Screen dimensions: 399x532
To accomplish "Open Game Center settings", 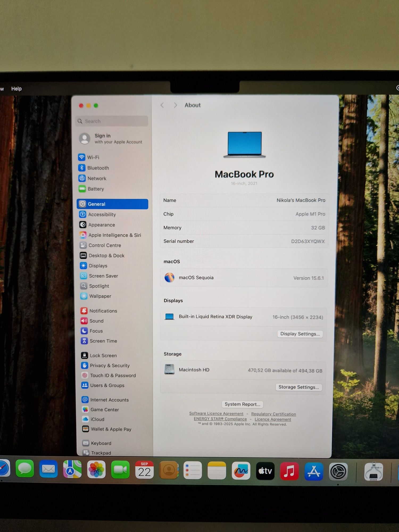I will point(100,410).
